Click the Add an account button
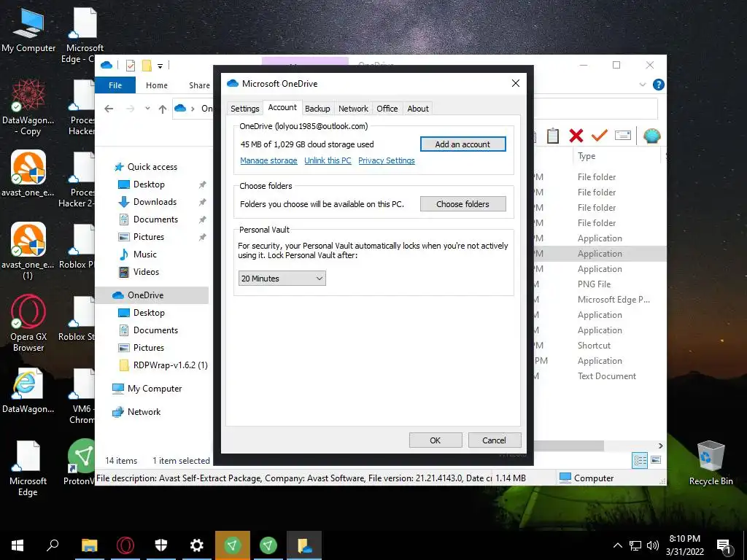The height and width of the screenshot is (560, 747). click(x=462, y=144)
